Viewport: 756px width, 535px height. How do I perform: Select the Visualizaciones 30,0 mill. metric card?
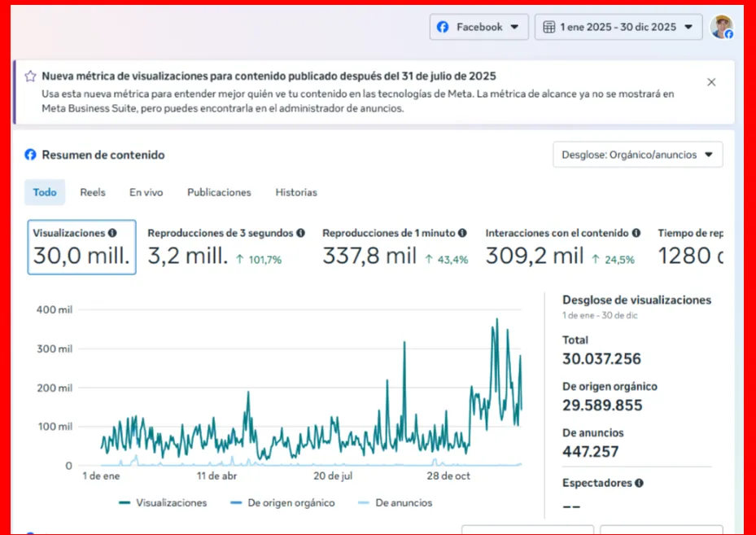click(x=81, y=247)
